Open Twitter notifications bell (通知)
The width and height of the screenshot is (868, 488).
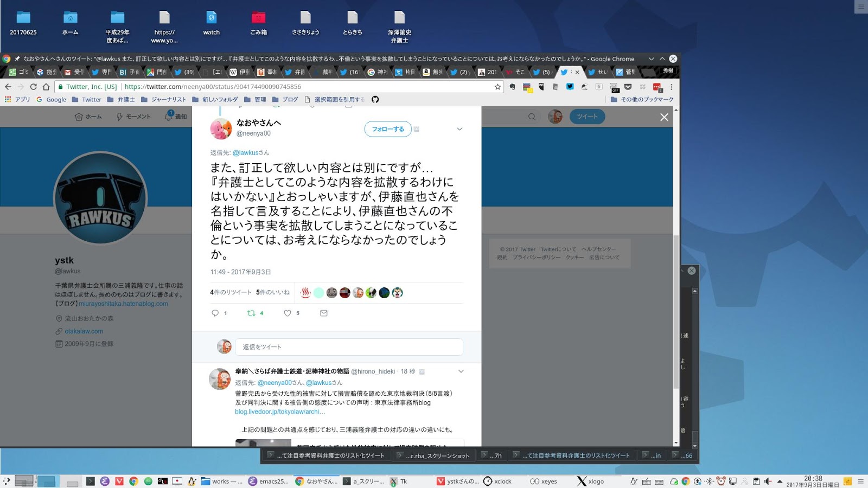pyautogui.click(x=176, y=116)
